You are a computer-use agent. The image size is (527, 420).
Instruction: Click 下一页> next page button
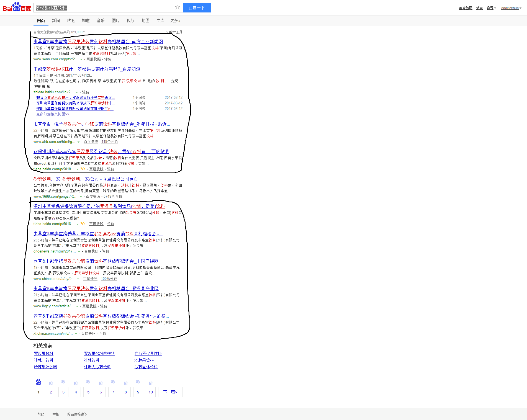(x=170, y=392)
